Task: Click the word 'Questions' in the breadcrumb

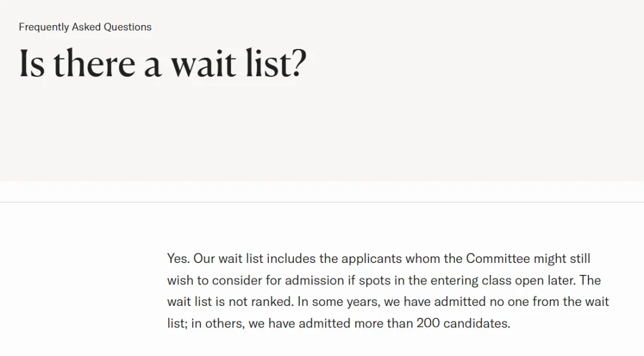Action: (x=128, y=27)
